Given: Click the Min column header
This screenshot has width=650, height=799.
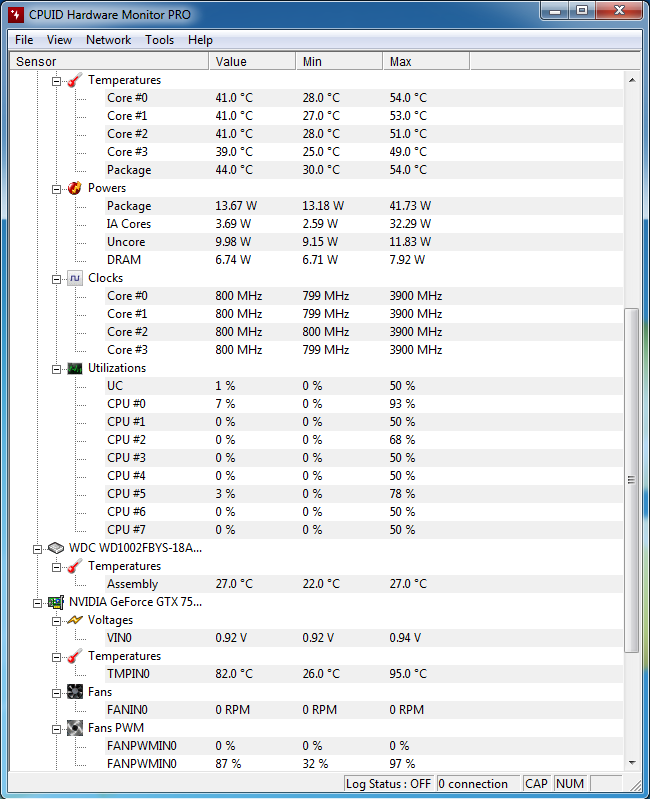Looking at the screenshot, I should tap(339, 62).
